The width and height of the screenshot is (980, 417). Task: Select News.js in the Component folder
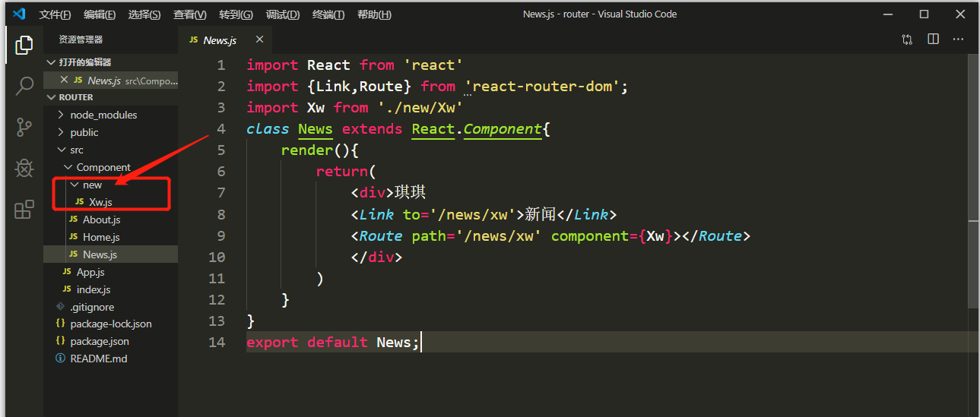point(111,254)
